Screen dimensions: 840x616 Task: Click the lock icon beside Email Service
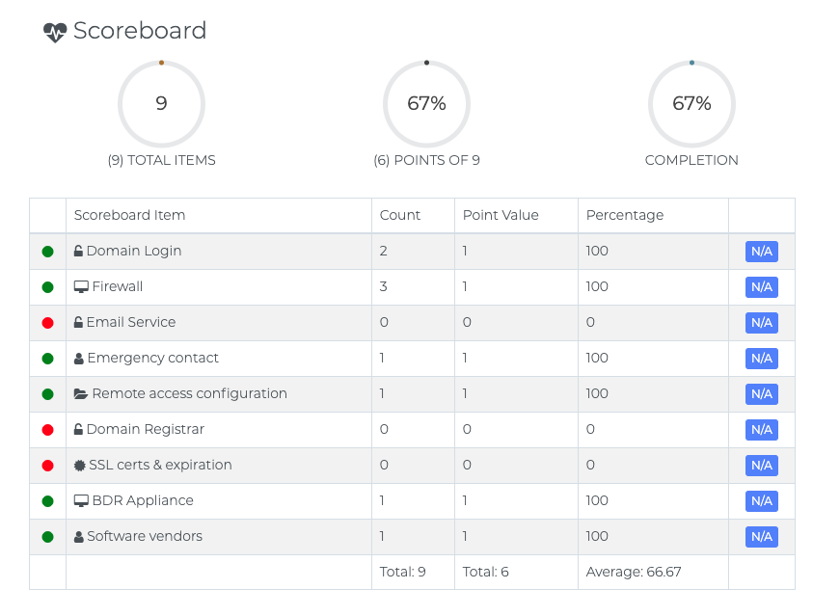coord(78,322)
